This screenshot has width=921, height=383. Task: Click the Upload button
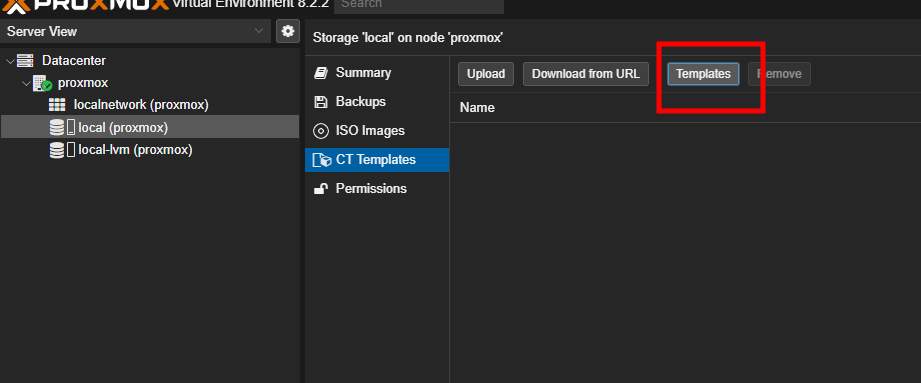(486, 74)
